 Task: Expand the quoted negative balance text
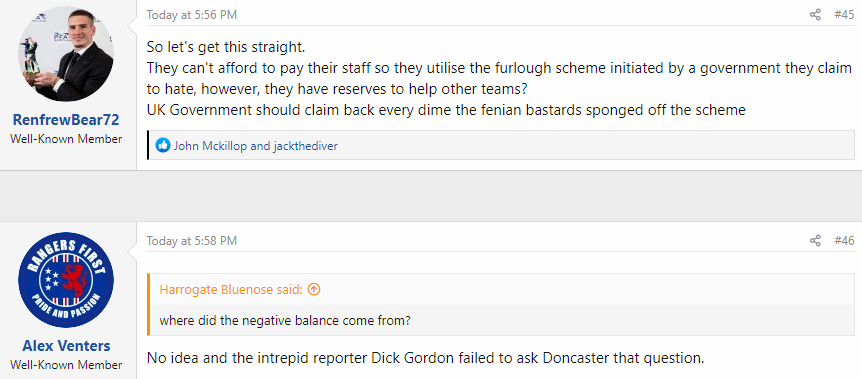[285, 320]
